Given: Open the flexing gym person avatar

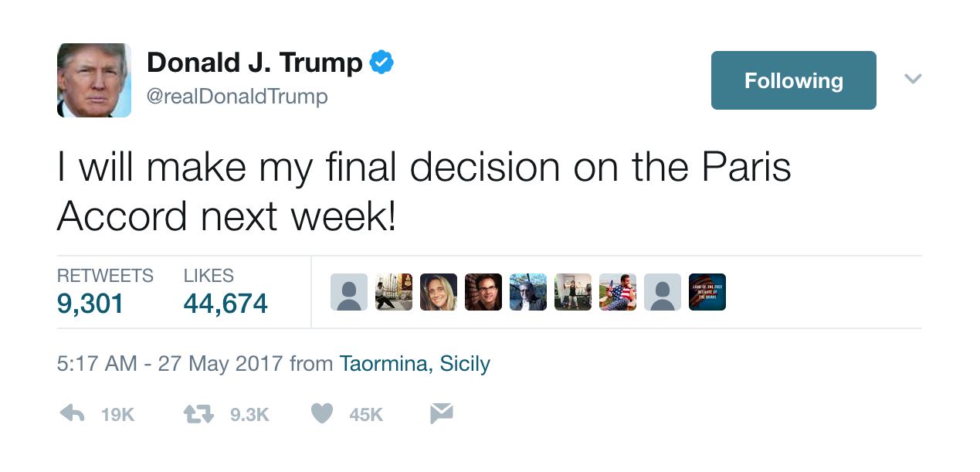Looking at the screenshot, I should [x=573, y=292].
